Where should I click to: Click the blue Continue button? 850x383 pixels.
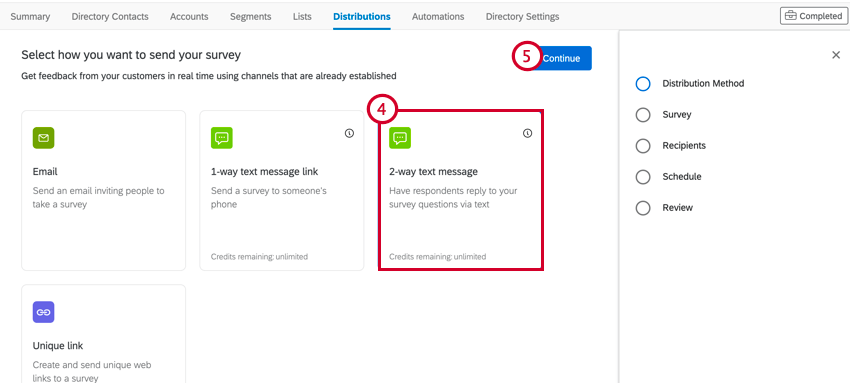pyautogui.click(x=561, y=58)
